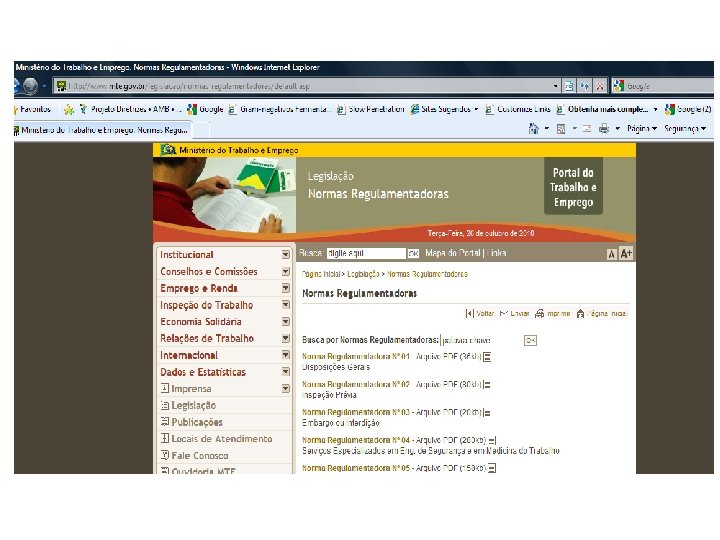Stop page loading with the red X

[600, 86]
